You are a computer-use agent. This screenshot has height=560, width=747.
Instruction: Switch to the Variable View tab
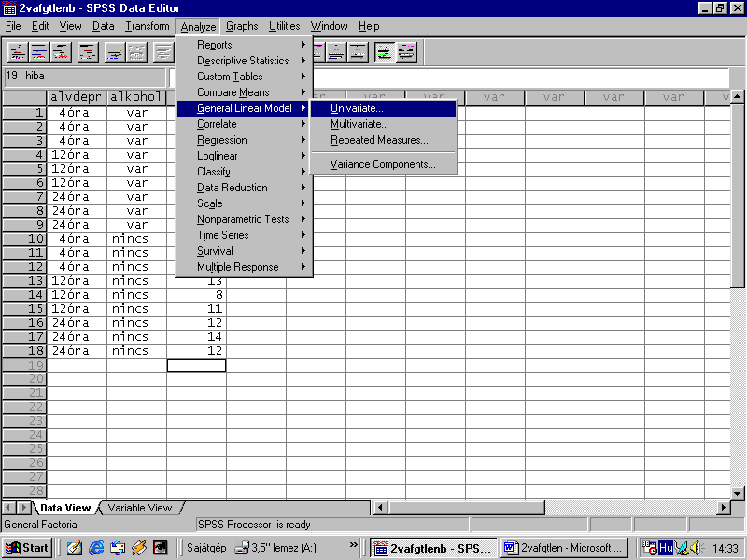140,508
